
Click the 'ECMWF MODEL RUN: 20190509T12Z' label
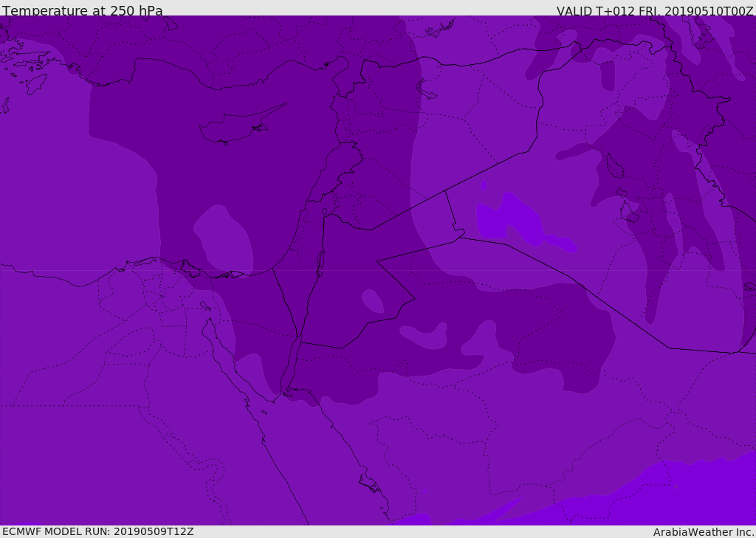click(x=98, y=531)
